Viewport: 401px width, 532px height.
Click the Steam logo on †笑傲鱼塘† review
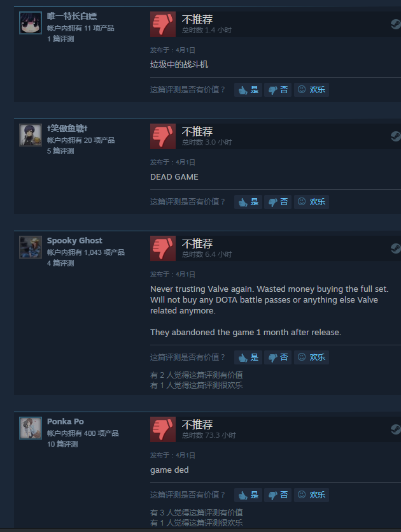(395, 136)
